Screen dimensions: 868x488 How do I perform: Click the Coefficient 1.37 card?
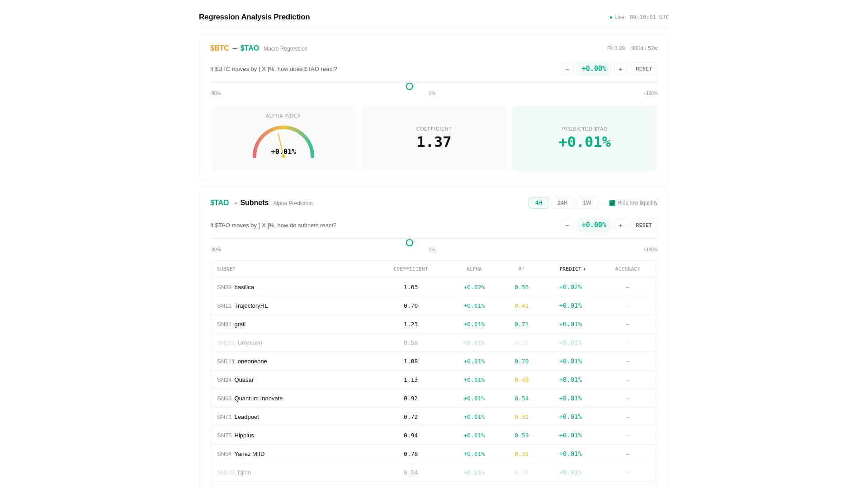pos(434,138)
